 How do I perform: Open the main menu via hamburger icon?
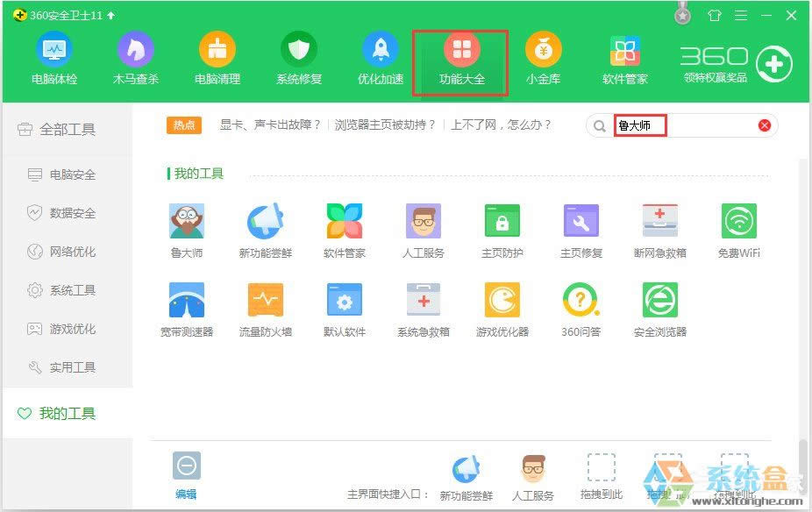(x=740, y=15)
